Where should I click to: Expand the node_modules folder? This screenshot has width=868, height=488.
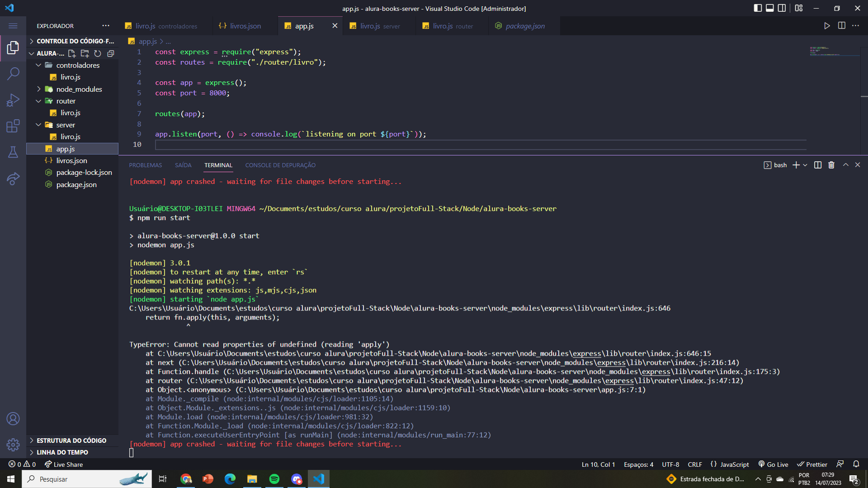72,89
